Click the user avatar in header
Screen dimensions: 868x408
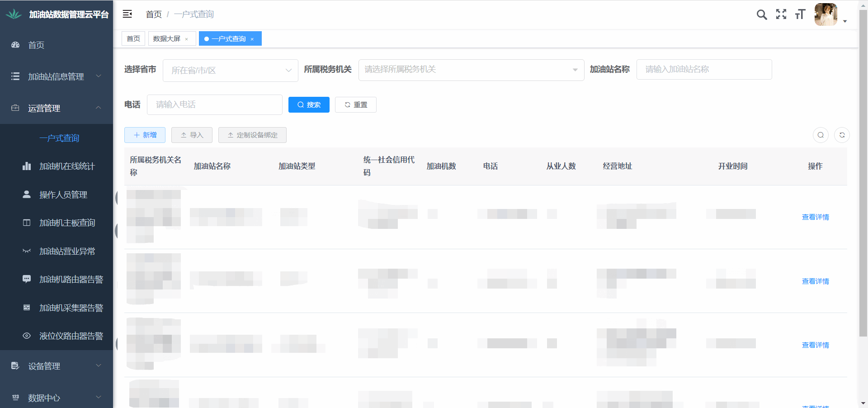826,14
